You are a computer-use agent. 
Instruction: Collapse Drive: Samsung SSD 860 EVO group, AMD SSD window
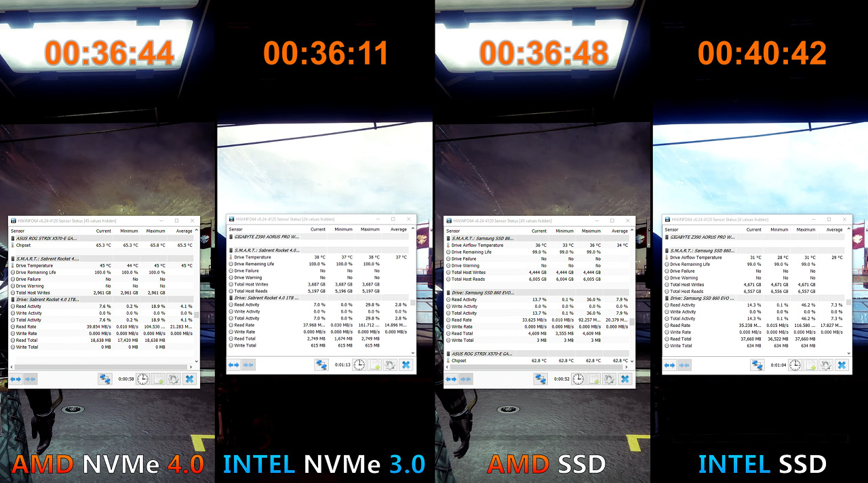coord(537,292)
